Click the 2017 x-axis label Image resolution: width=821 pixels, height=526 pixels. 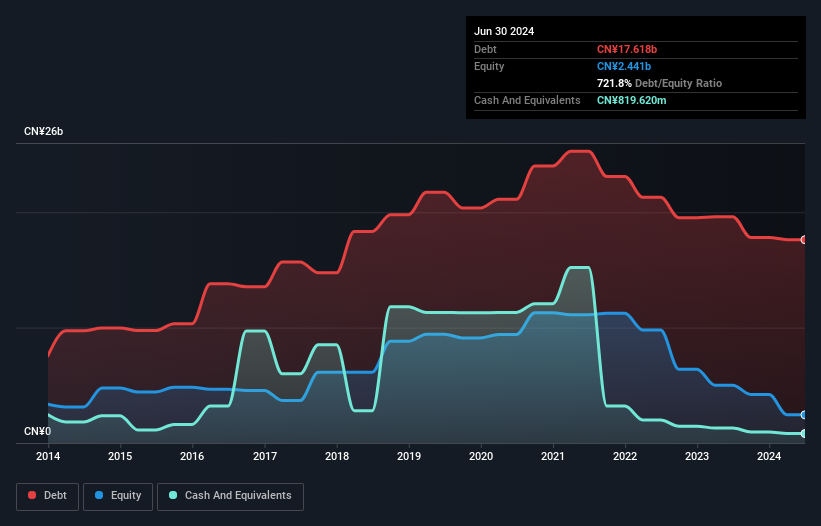tap(265, 456)
